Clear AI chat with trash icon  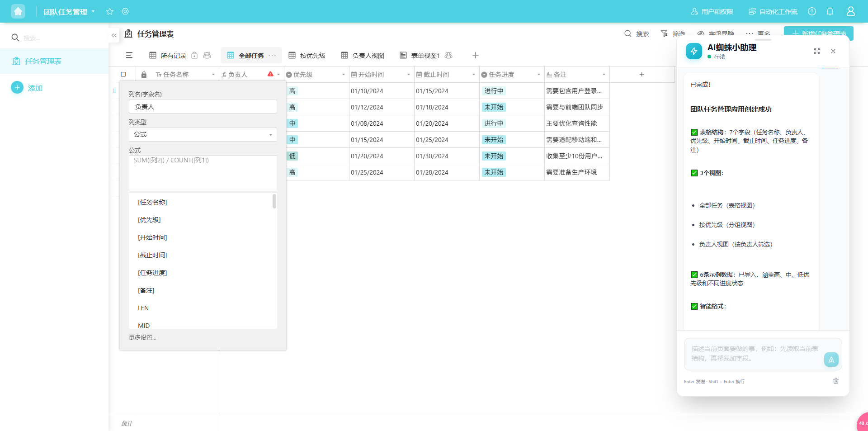[836, 381]
